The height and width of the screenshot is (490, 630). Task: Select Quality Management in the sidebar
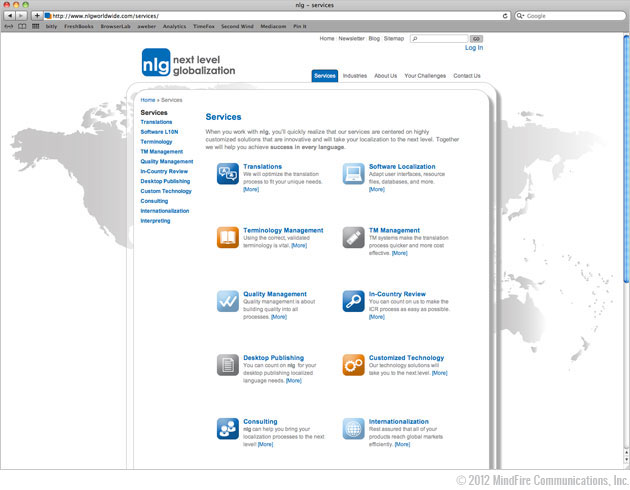point(167,161)
